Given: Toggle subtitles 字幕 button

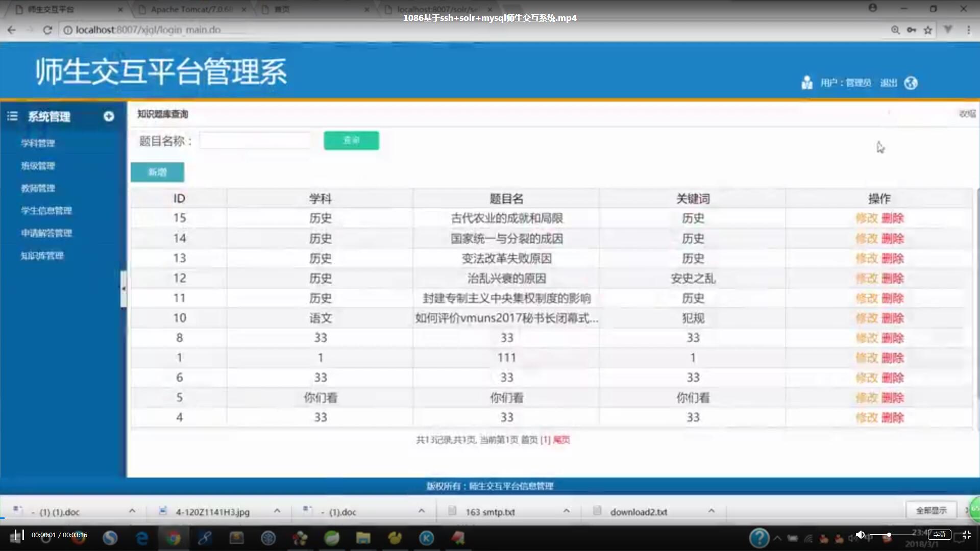Looking at the screenshot, I should (940, 535).
